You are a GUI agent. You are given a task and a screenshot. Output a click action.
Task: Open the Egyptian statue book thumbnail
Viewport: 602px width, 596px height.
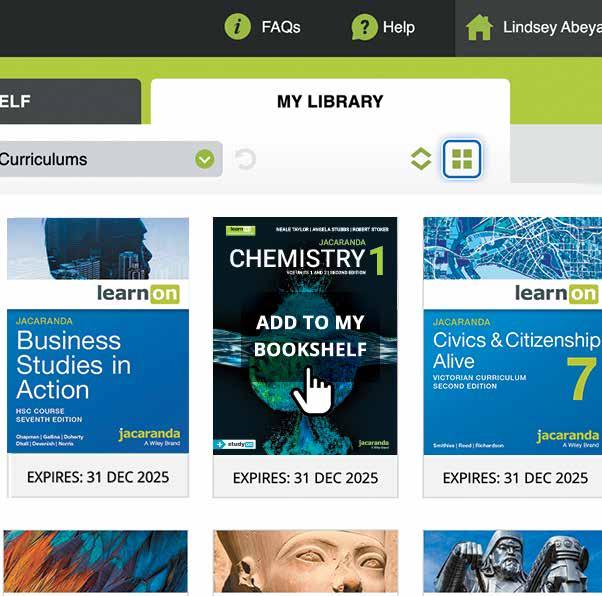coord(306,561)
